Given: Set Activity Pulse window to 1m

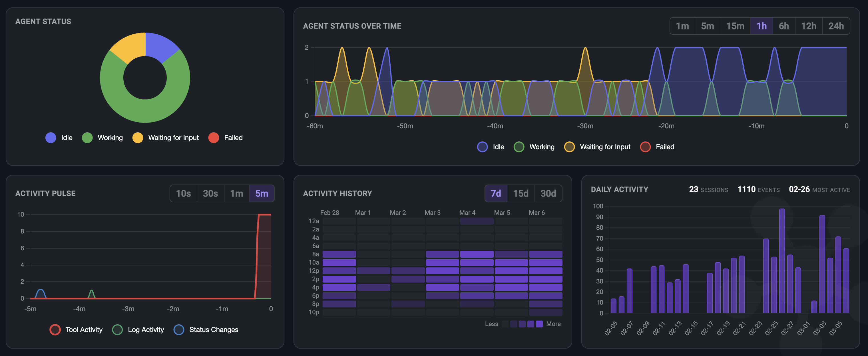Looking at the screenshot, I should [236, 193].
